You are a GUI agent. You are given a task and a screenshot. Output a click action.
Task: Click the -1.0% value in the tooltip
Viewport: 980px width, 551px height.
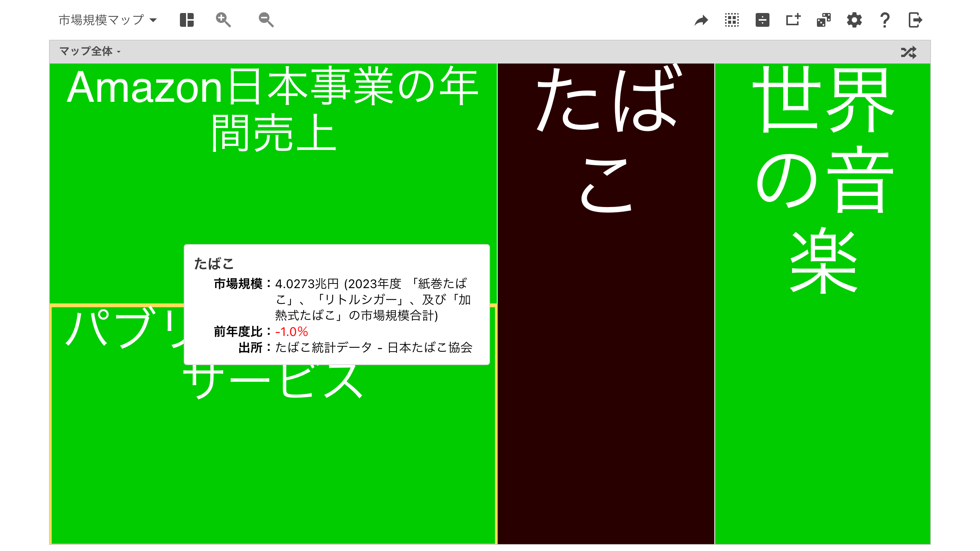coord(292,331)
